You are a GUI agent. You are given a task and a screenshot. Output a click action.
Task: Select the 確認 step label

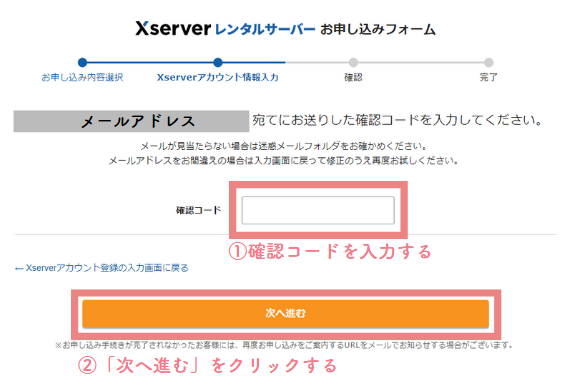click(353, 77)
